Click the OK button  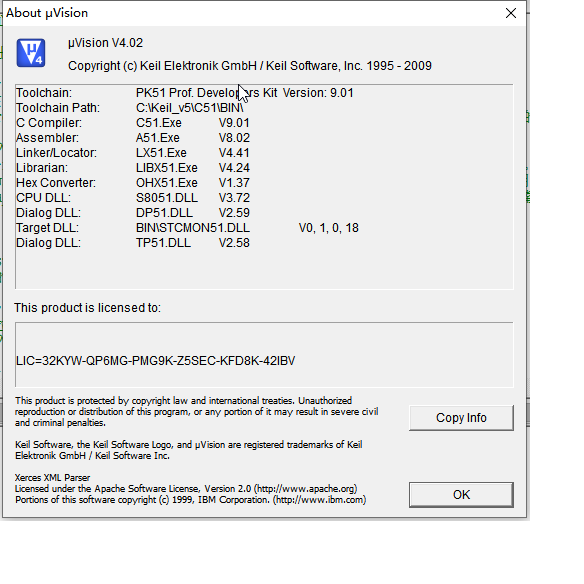tap(461, 495)
